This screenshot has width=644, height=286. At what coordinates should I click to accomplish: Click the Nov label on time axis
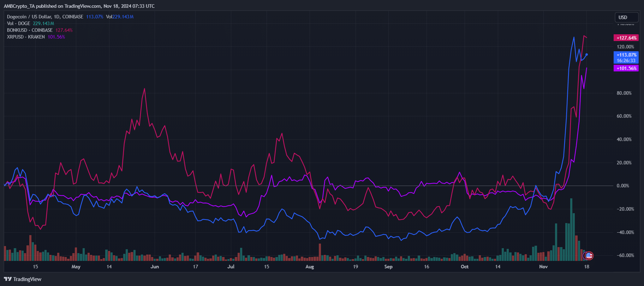coord(543,267)
